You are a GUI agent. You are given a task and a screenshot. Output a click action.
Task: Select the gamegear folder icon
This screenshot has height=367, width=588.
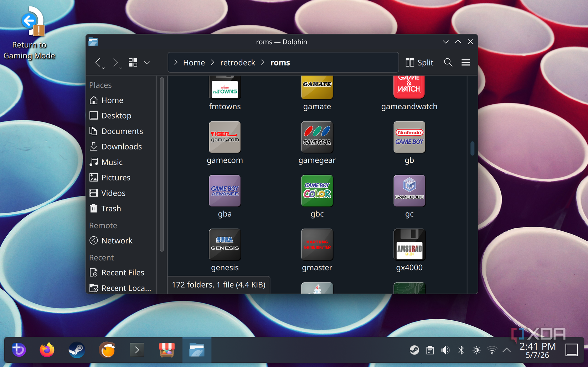point(317,137)
